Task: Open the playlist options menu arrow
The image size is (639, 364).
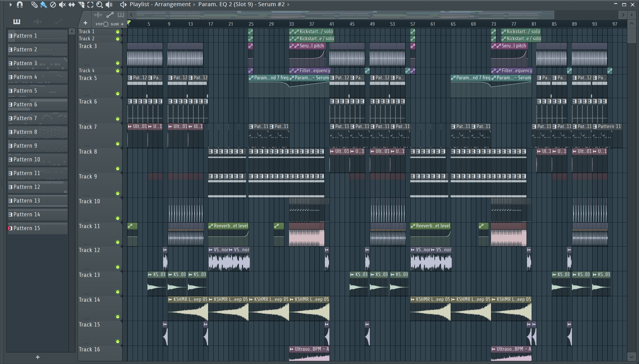Action: click(x=10, y=4)
